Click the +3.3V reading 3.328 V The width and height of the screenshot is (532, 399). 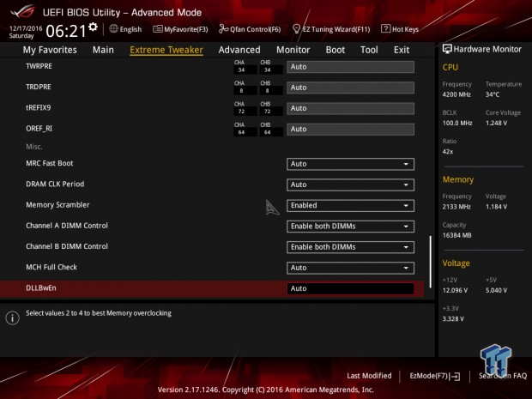tap(453, 319)
